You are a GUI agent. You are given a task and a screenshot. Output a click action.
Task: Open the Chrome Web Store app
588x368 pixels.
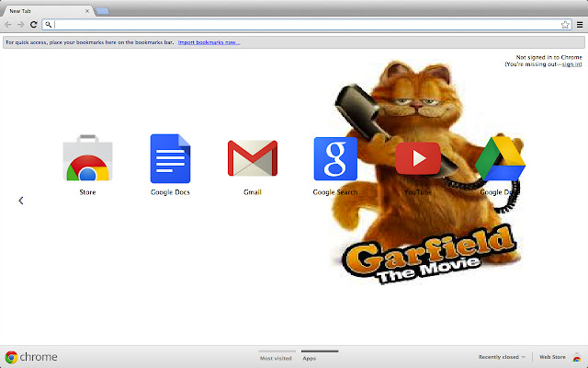pos(87,158)
